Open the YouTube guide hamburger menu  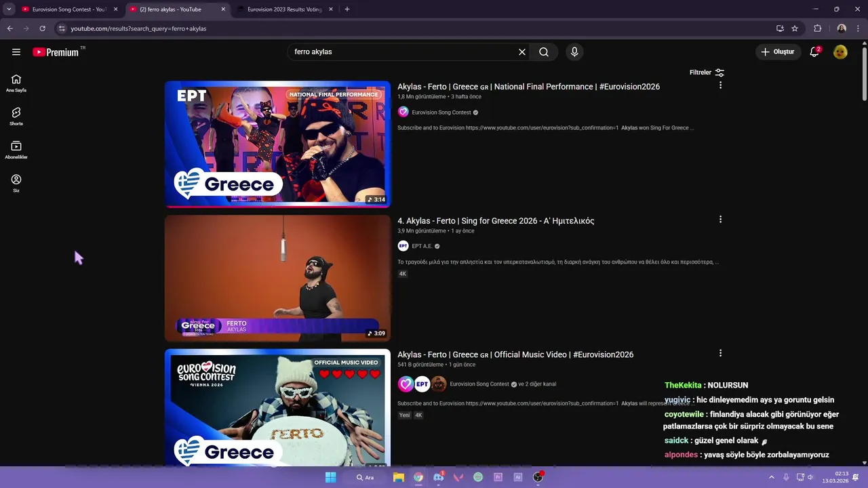point(16,52)
